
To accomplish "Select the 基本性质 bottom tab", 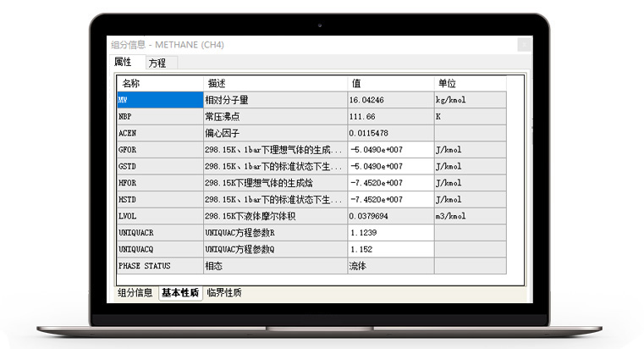I will (x=179, y=293).
